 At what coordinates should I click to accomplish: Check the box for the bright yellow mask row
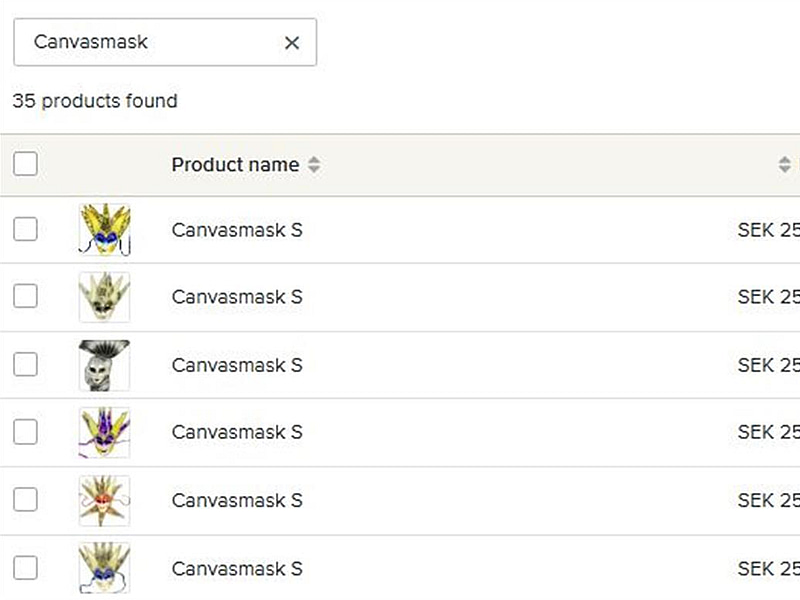coord(26,229)
